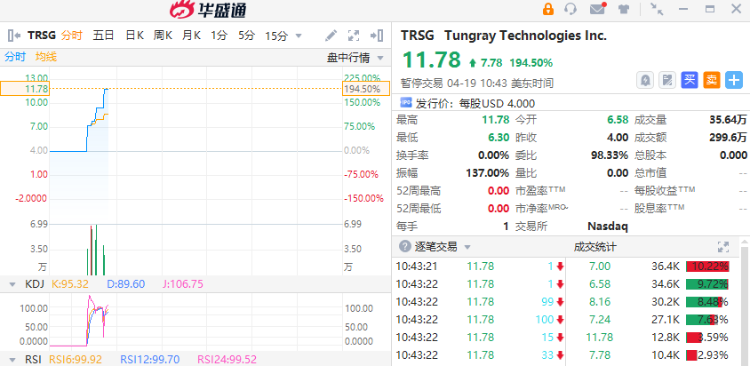
Task: Expand the KDJ indicator selector arrow
Action: click(13, 284)
